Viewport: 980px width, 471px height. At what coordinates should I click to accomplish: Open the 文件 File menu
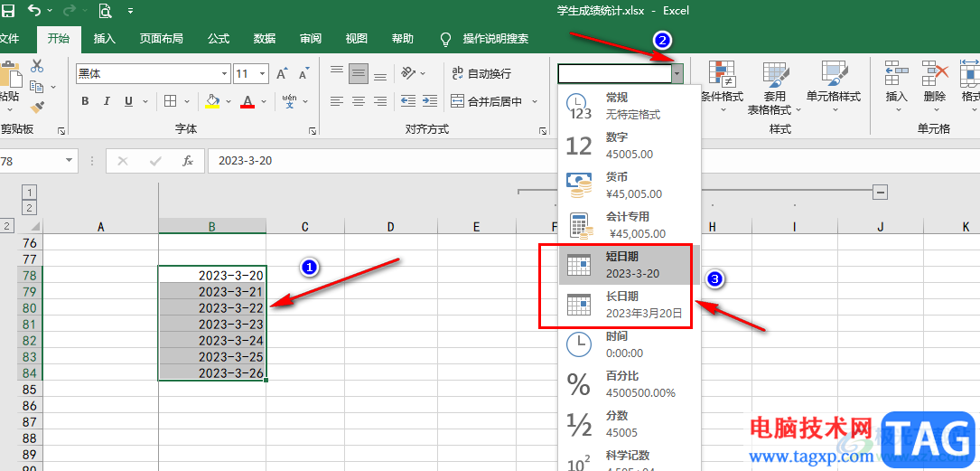coord(8,39)
